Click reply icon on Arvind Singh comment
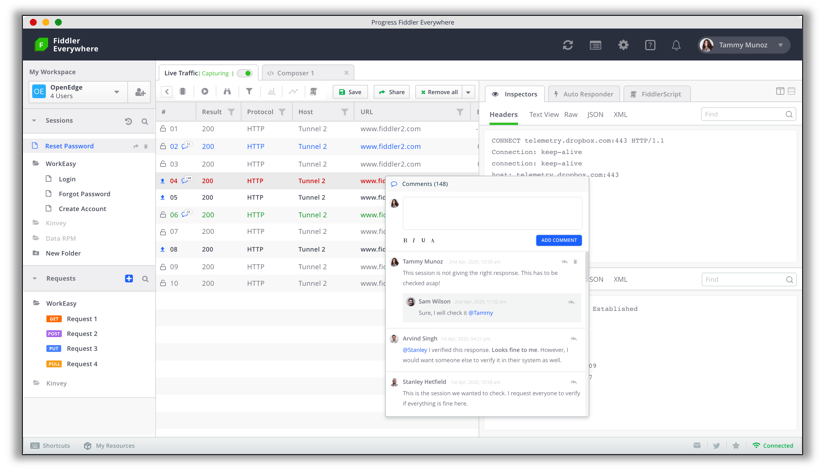 [574, 339]
